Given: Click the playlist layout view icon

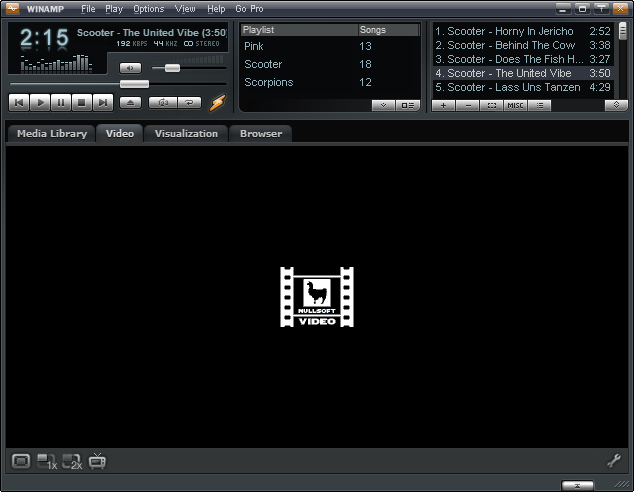Looking at the screenshot, I should click(x=408, y=106).
